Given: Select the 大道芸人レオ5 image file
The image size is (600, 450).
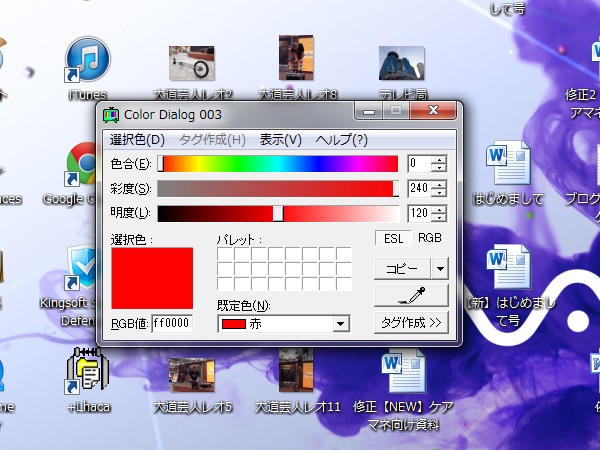Looking at the screenshot, I should pos(192,375).
